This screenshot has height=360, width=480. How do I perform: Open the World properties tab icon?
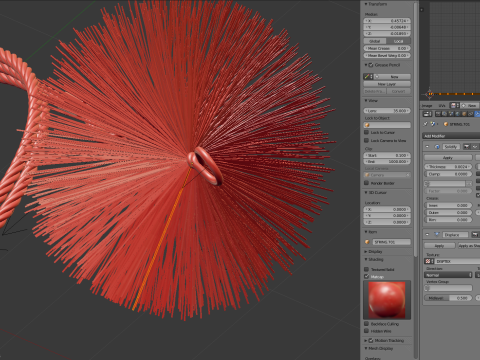[x=458, y=114]
